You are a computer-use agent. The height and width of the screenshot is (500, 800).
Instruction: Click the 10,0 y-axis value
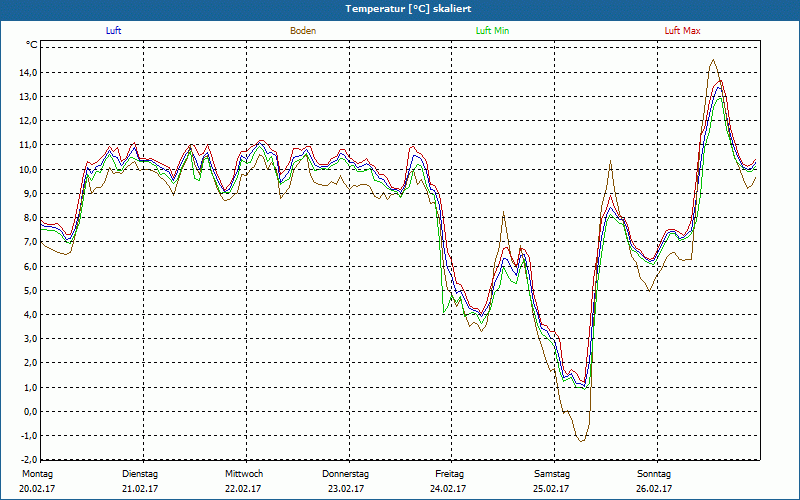(29, 169)
